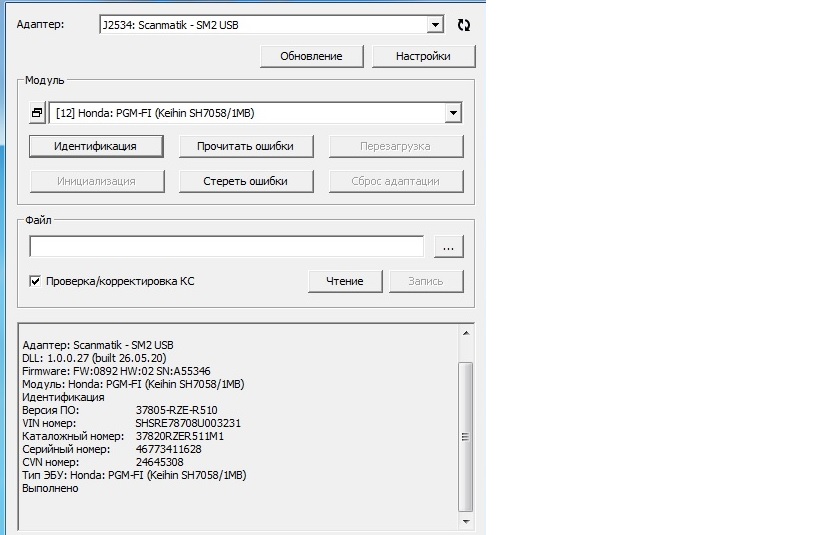The image size is (819, 535).
Task: Click Стереть ошибки to clear errors
Action: click(x=245, y=181)
